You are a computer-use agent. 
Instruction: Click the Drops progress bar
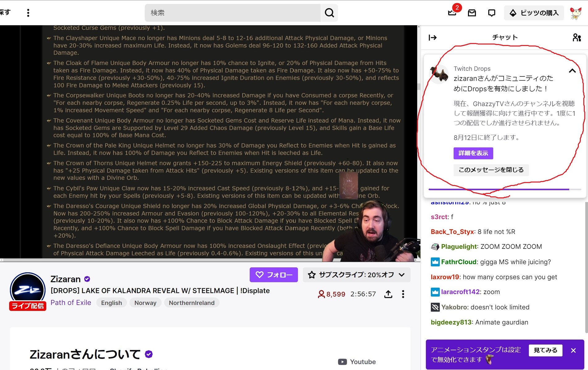click(505, 189)
